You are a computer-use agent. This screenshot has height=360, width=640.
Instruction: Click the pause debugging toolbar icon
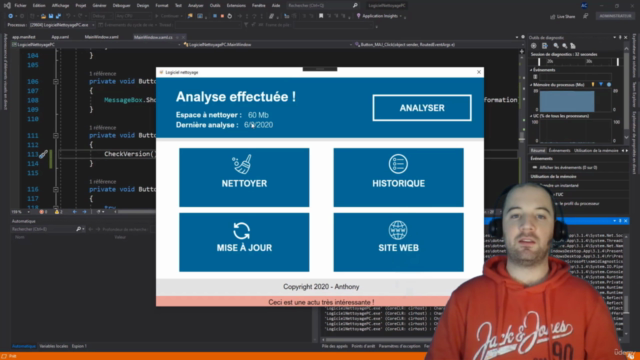pyautogui.click(x=215, y=16)
